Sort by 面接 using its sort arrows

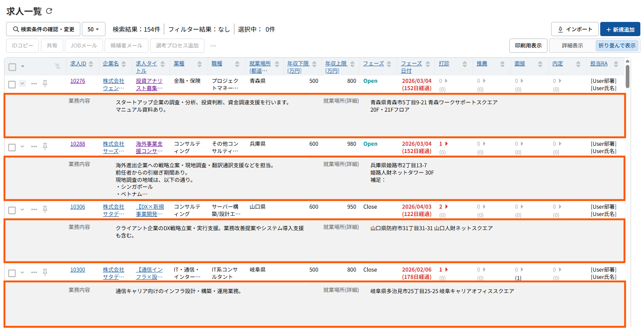coord(540,64)
